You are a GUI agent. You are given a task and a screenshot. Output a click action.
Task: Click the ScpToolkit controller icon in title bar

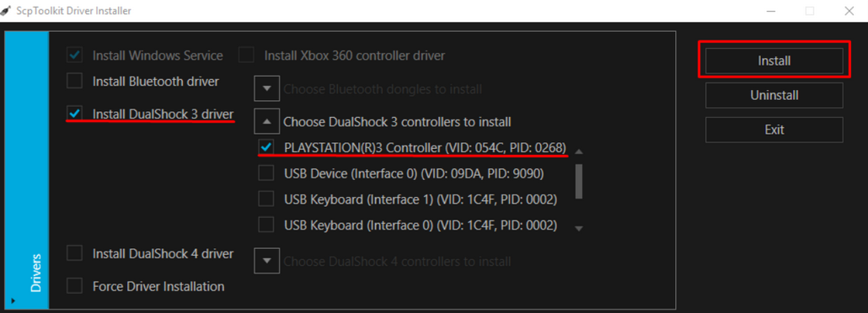[6, 10]
